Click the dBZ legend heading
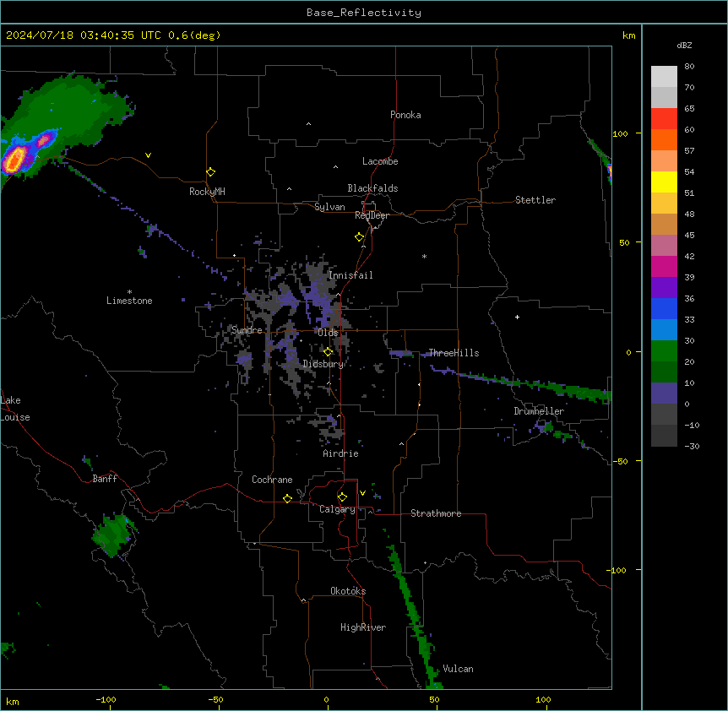 click(684, 46)
